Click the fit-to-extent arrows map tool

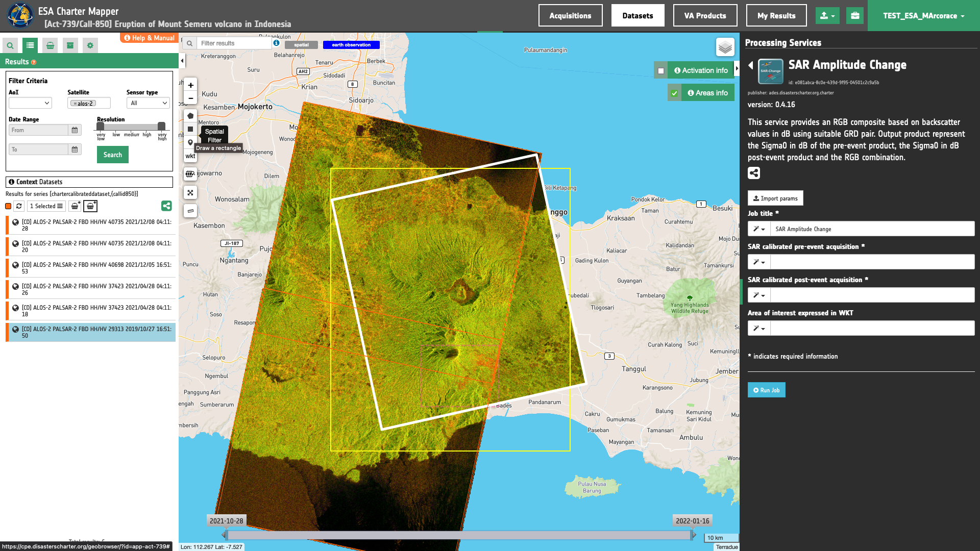click(190, 192)
